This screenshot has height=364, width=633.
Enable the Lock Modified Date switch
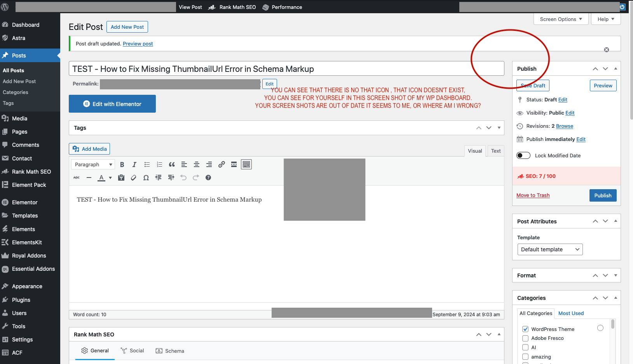(523, 155)
